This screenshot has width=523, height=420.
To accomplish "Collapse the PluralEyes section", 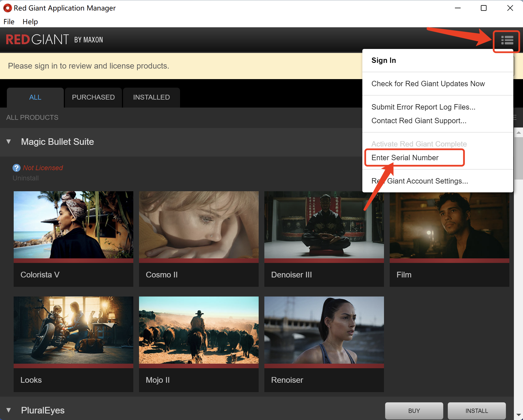I will click(9, 410).
